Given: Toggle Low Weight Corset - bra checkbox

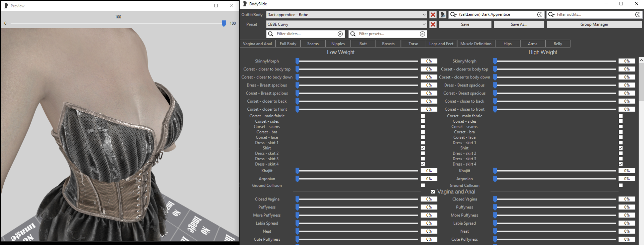Looking at the screenshot, I should (x=423, y=132).
